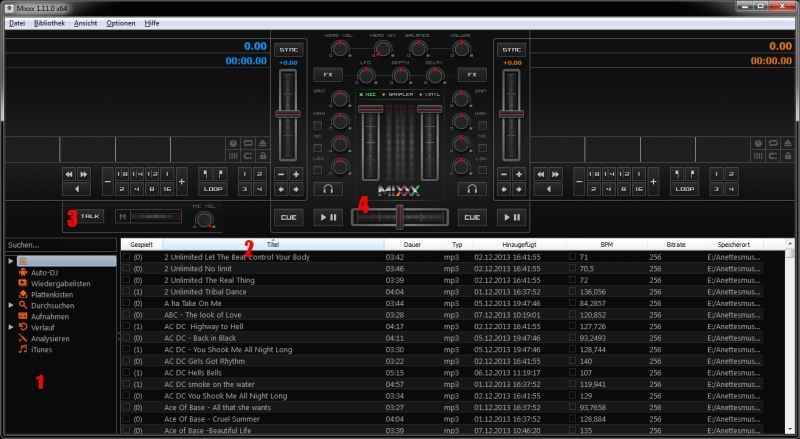Expand the top library tree node
This screenshot has height=439, width=800.
coord(11,261)
